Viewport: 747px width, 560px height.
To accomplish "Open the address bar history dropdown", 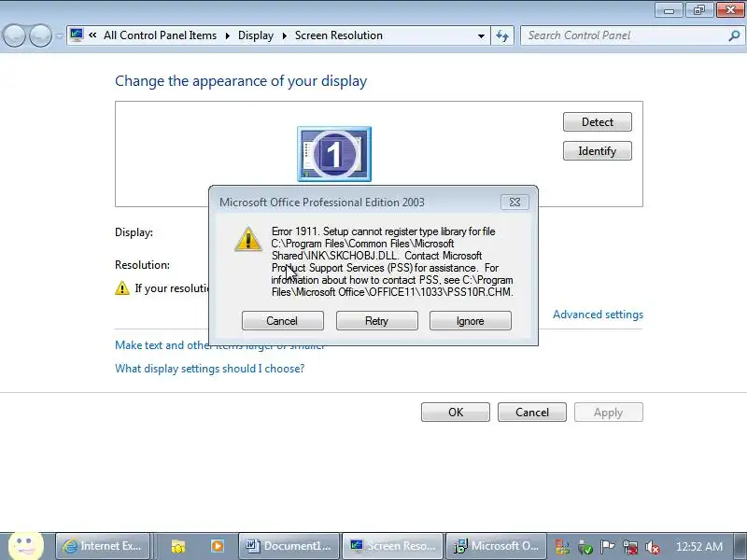I will [x=481, y=35].
